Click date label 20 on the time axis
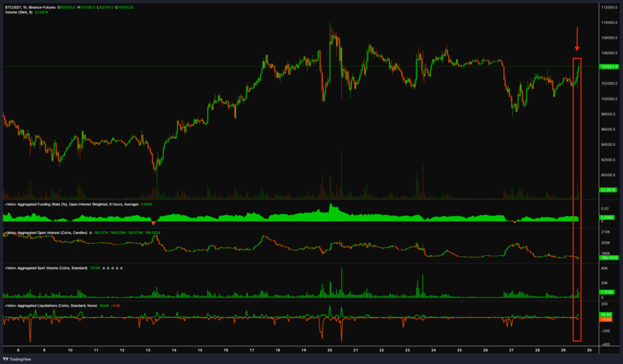The height and width of the screenshot is (364, 623). pyautogui.click(x=329, y=350)
